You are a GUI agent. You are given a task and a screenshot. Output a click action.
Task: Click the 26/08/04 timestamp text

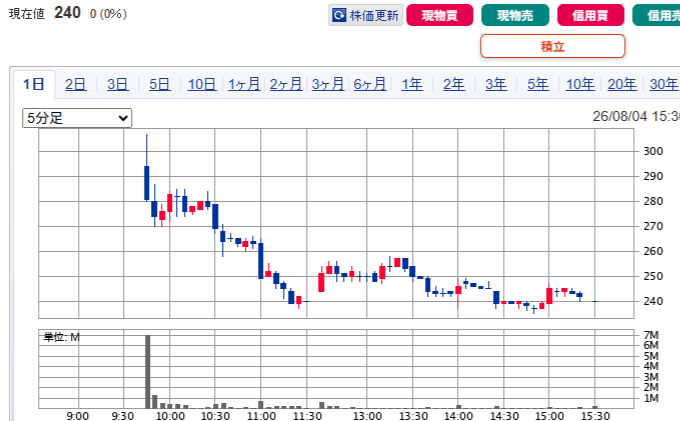pyautogui.click(x=636, y=116)
